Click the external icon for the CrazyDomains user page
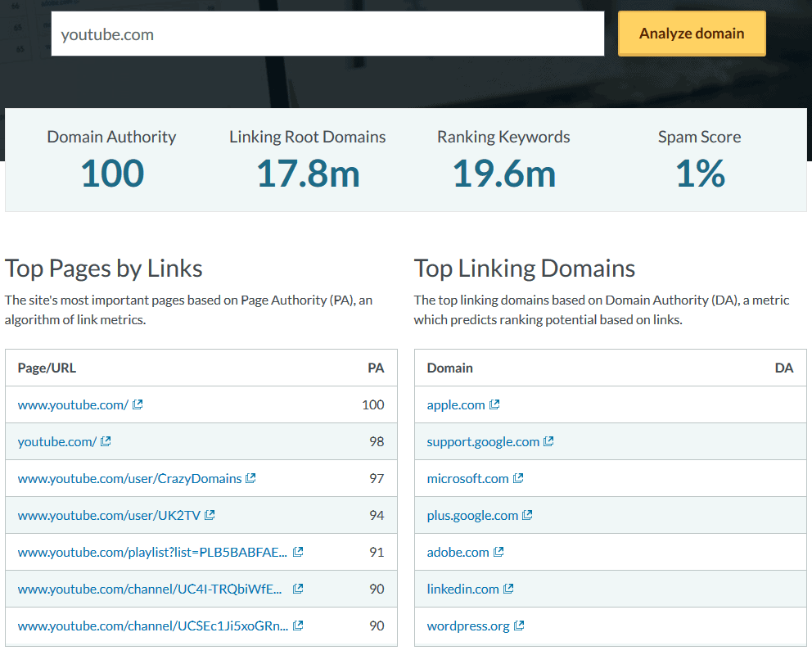Screen dimensions: 812x655 pos(250,478)
